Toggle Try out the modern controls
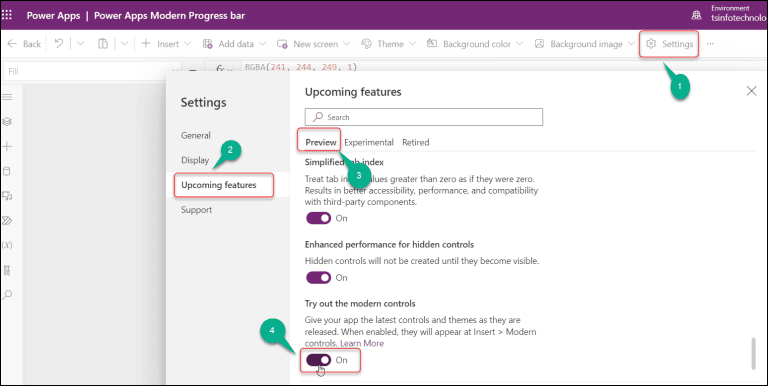The image size is (768, 386). tap(319, 360)
